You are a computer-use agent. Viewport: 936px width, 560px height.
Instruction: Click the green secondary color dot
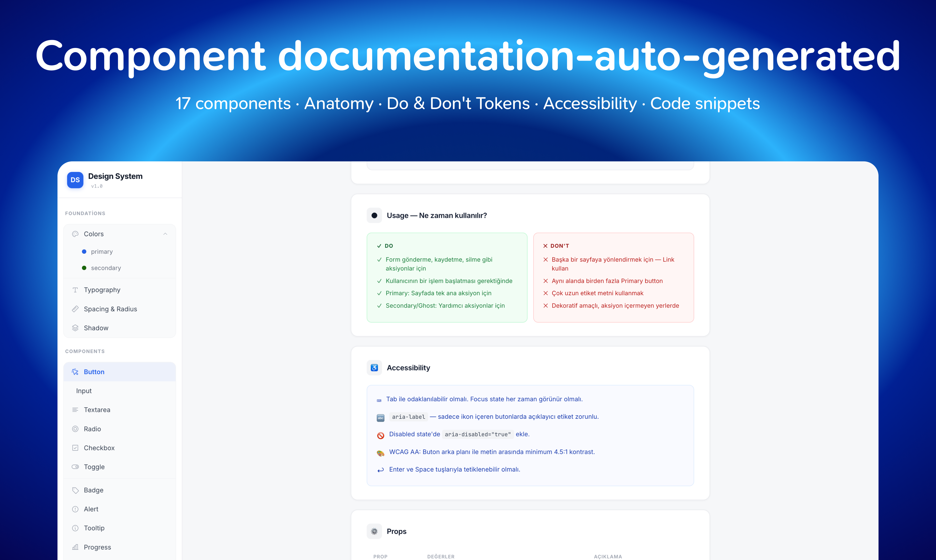click(x=84, y=268)
